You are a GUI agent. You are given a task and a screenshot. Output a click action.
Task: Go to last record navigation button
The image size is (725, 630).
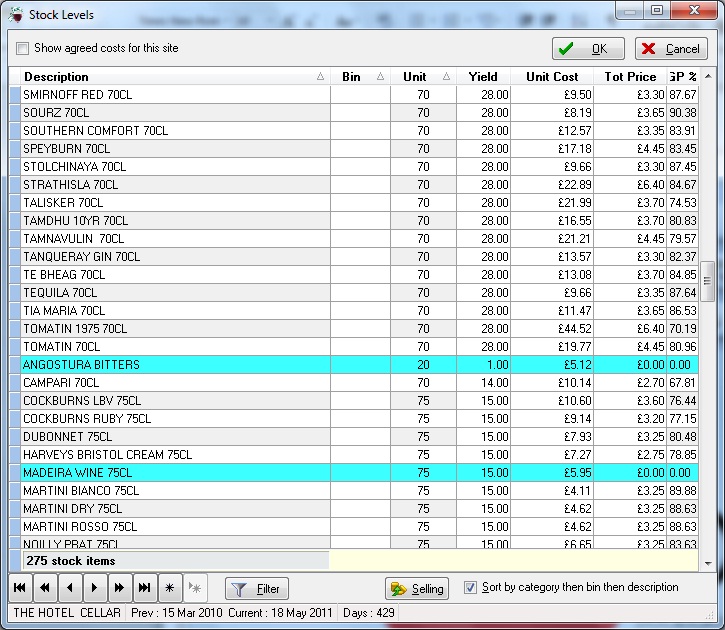point(145,587)
